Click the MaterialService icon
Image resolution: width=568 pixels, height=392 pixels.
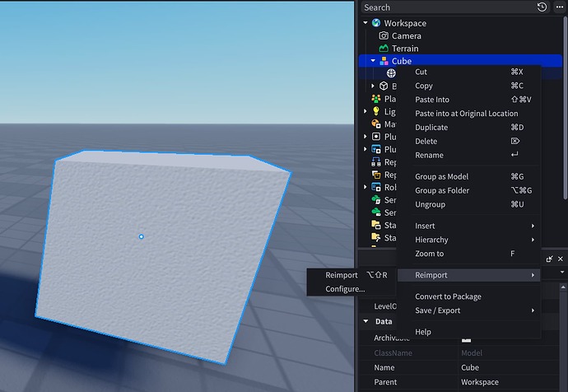(x=376, y=124)
